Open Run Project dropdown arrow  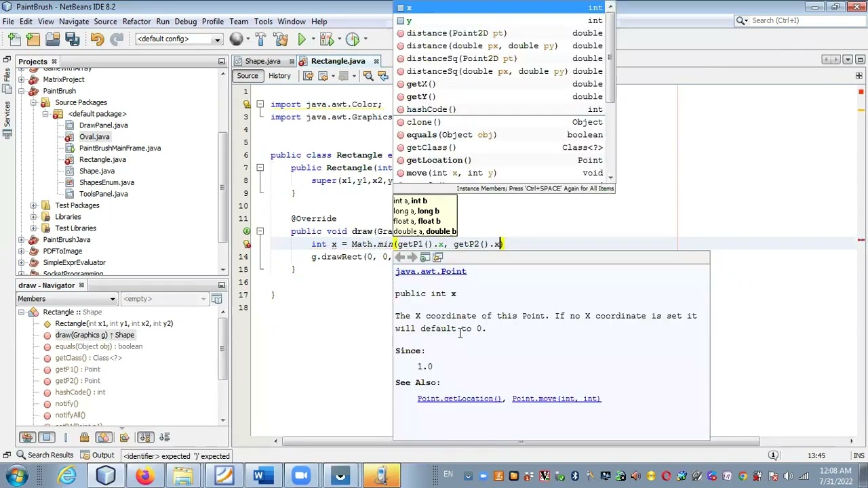click(x=313, y=39)
